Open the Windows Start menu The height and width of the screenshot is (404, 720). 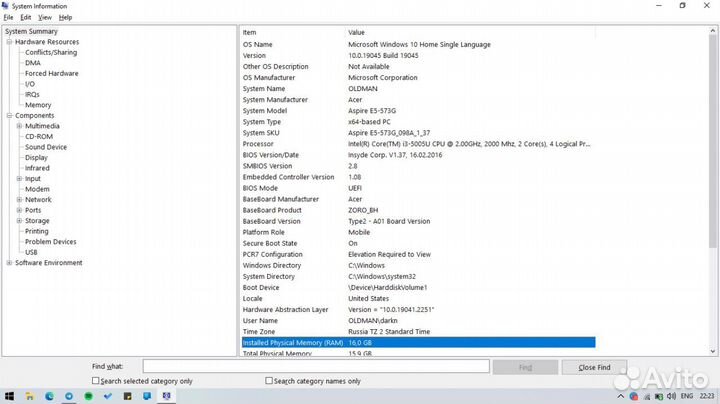click(x=9, y=396)
